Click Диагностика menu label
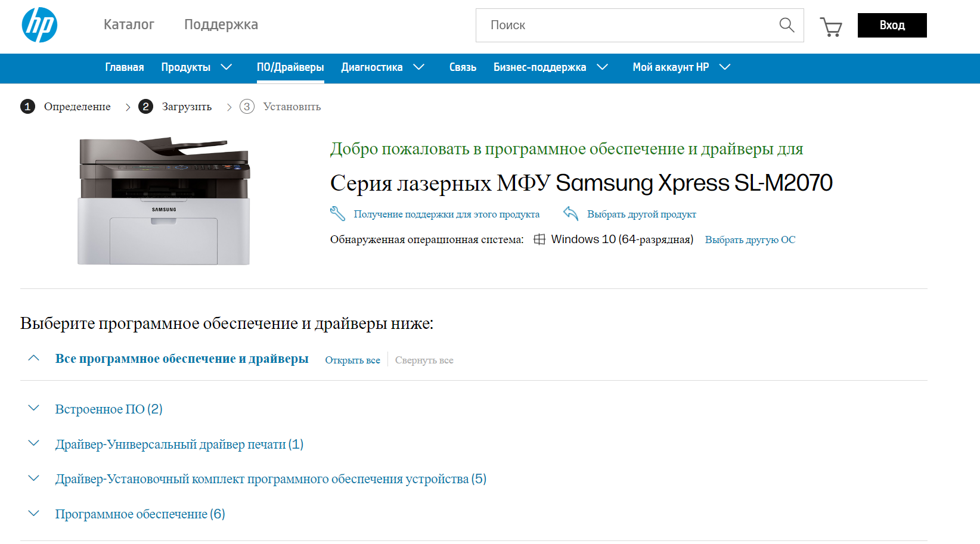The width and height of the screenshot is (980, 544). [x=372, y=67]
